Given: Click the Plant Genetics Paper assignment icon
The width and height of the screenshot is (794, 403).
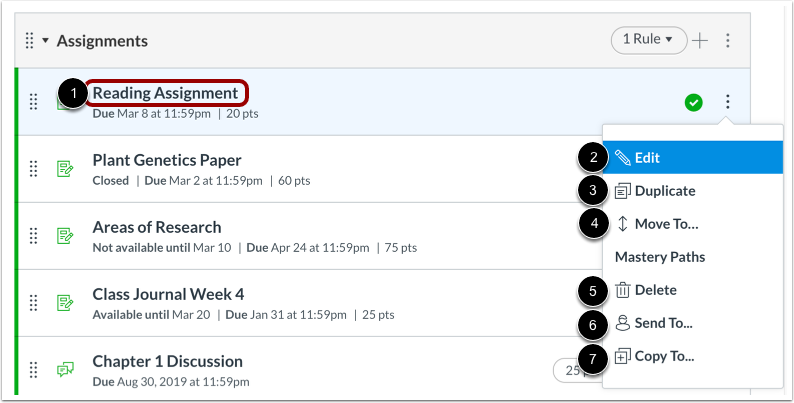Looking at the screenshot, I should pos(65,169).
